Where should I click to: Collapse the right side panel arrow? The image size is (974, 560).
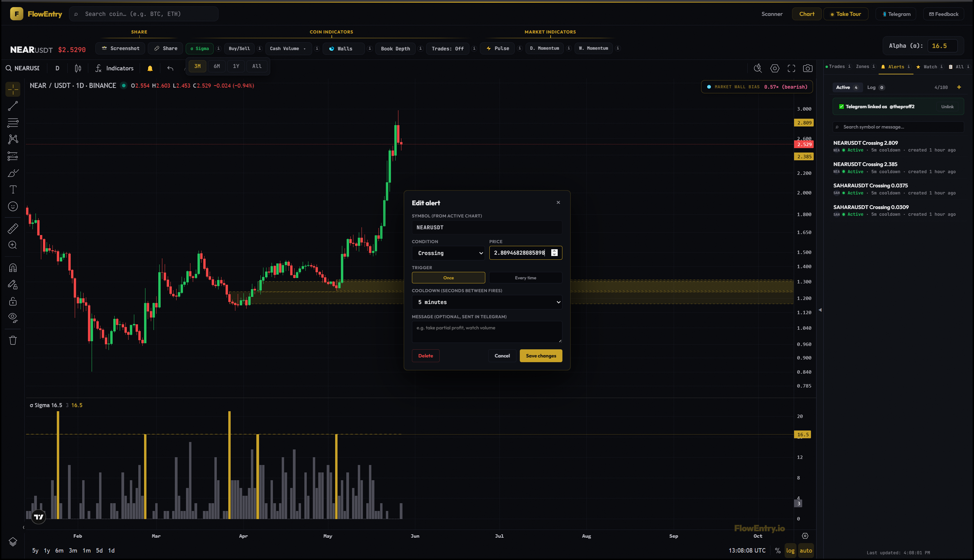(820, 310)
